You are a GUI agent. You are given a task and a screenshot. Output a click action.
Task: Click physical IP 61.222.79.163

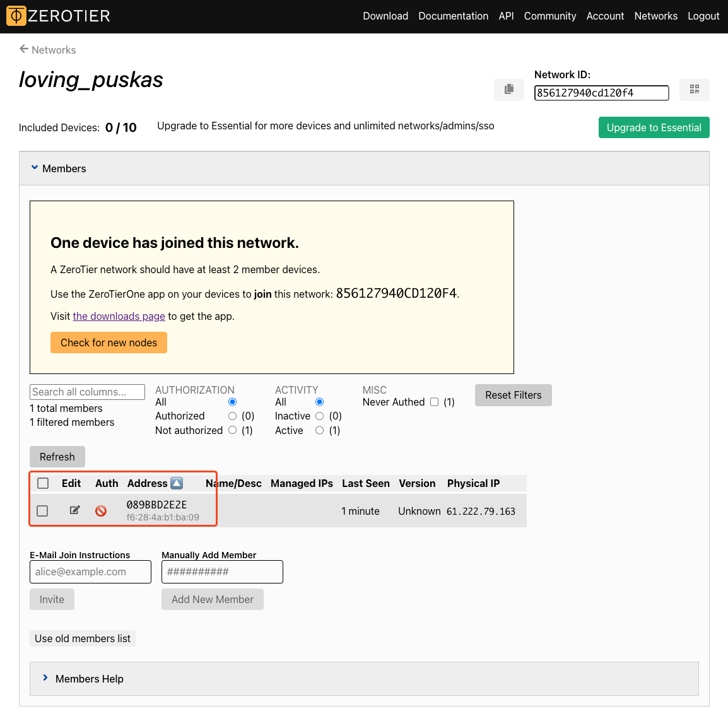(481, 511)
